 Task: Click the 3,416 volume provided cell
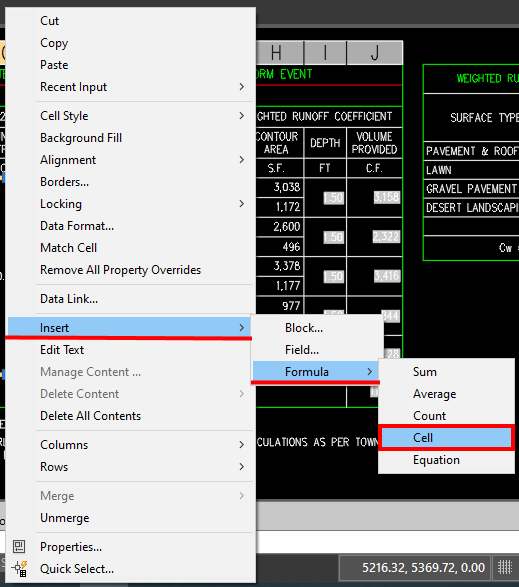tap(374, 276)
